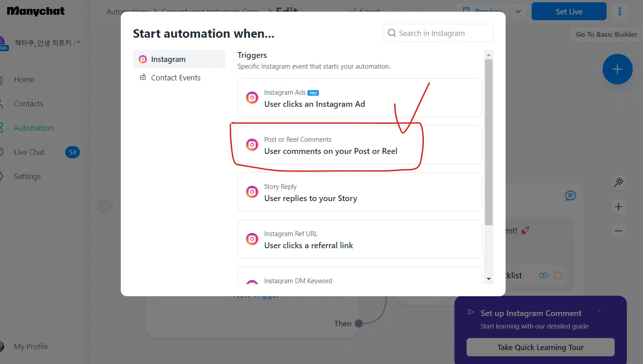
Task: Close the Set up Instagram Comment guide
Action: (x=599, y=311)
